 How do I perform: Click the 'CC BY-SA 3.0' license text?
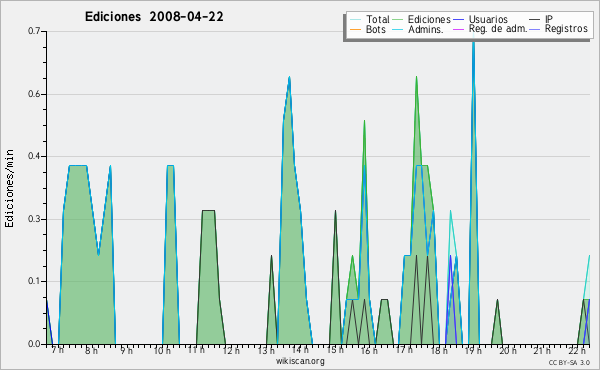569,362
